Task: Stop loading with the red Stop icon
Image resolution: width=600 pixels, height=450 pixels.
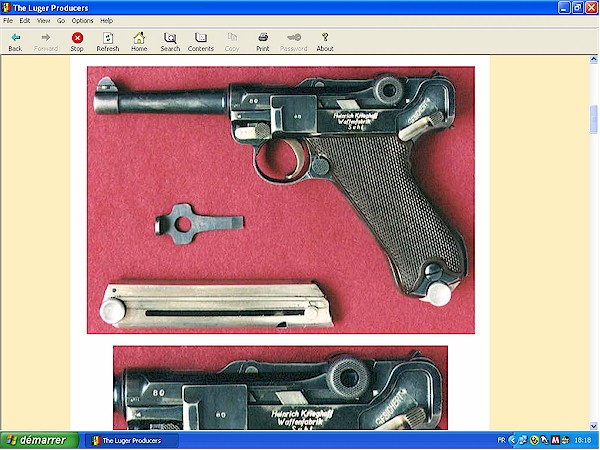Action: tap(77, 42)
